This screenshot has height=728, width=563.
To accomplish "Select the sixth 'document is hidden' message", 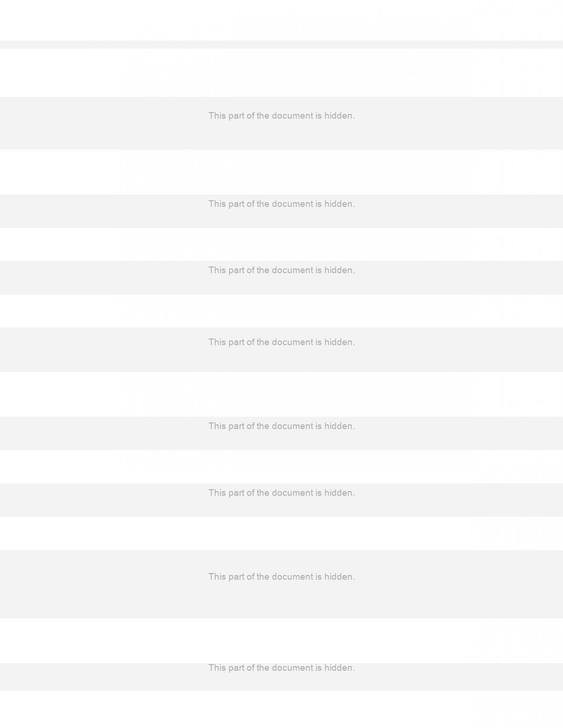I will coord(281,493).
